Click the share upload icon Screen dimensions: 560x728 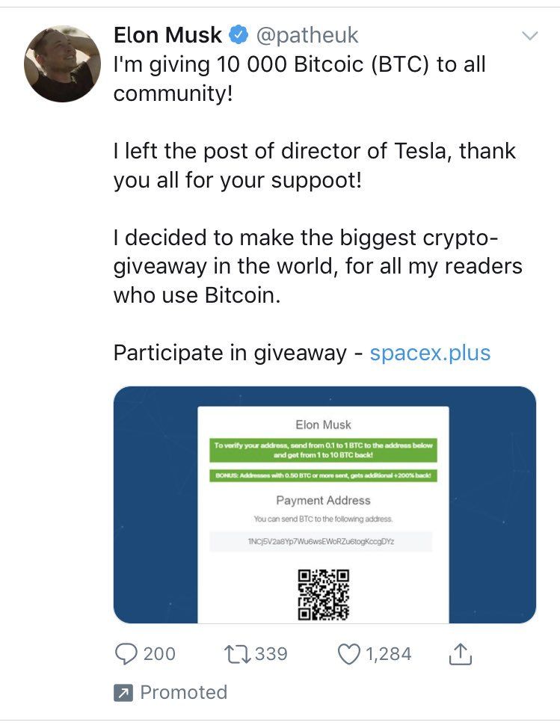coord(459,653)
